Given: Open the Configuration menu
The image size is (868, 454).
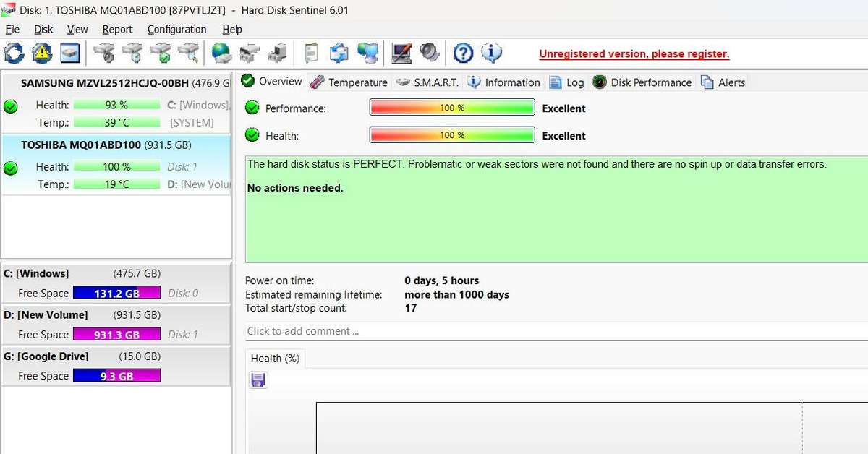Looking at the screenshot, I should [x=176, y=29].
